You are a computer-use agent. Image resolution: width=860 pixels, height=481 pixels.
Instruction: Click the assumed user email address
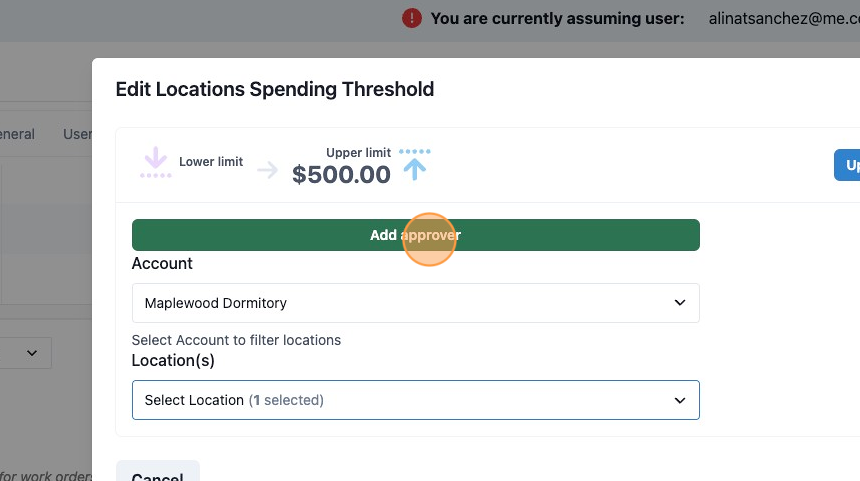pyautogui.click(x=784, y=19)
